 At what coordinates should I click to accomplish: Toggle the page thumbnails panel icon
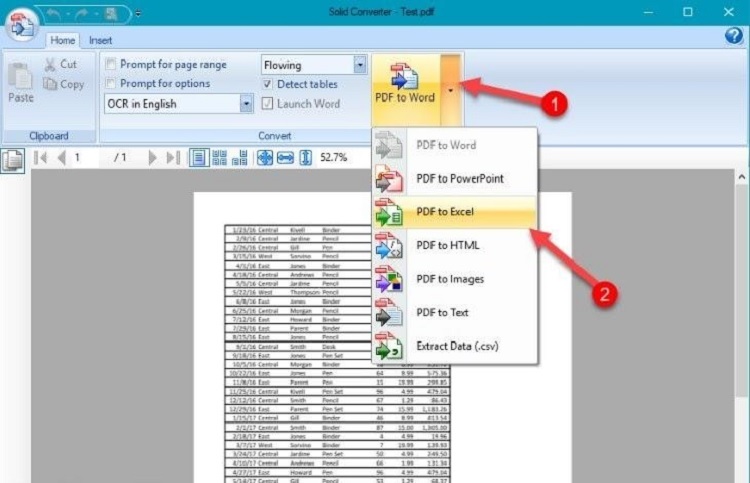point(12,160)
